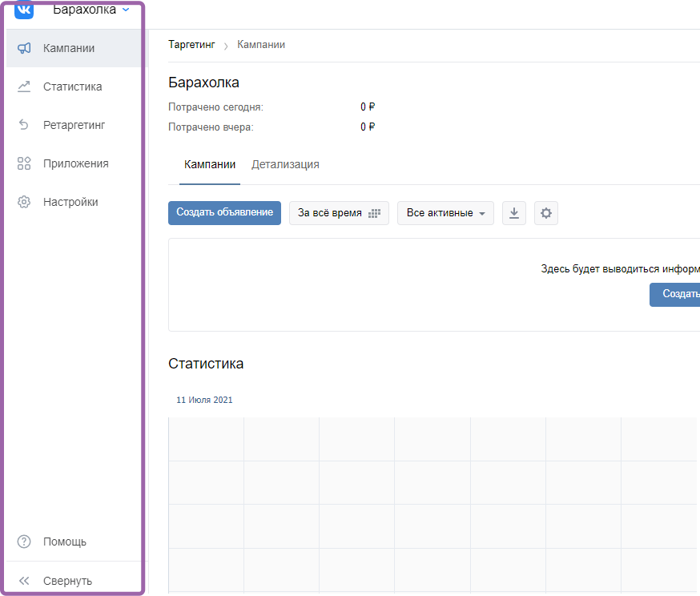Click the Барахолка page heading
The height and width of the screenshot is (596, 700).
coord(203,83)
